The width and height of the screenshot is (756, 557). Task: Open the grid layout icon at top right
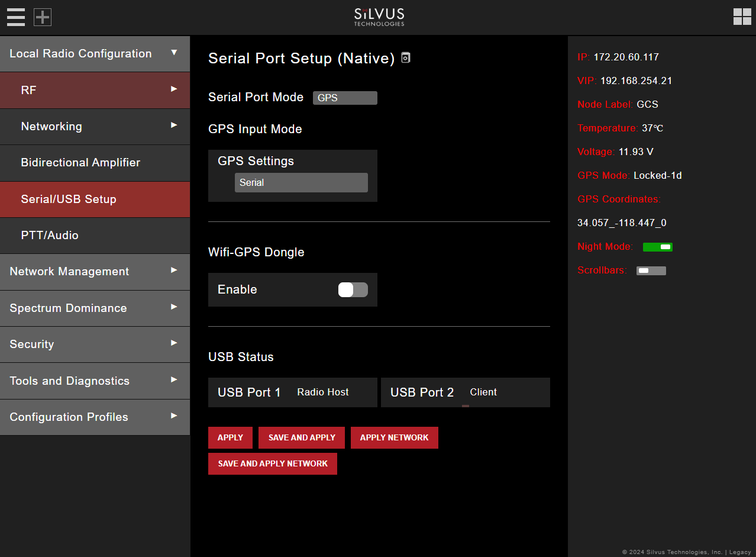pyautogui.click(x=742, y=17)
